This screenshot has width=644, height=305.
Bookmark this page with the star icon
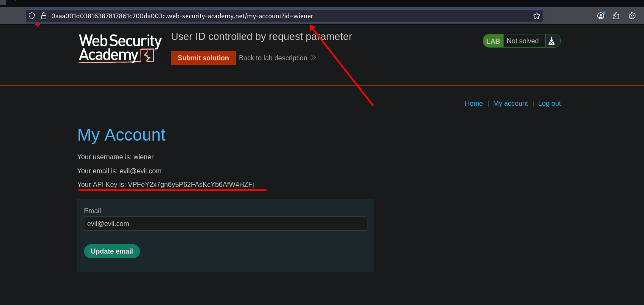(x=536, y=16)
